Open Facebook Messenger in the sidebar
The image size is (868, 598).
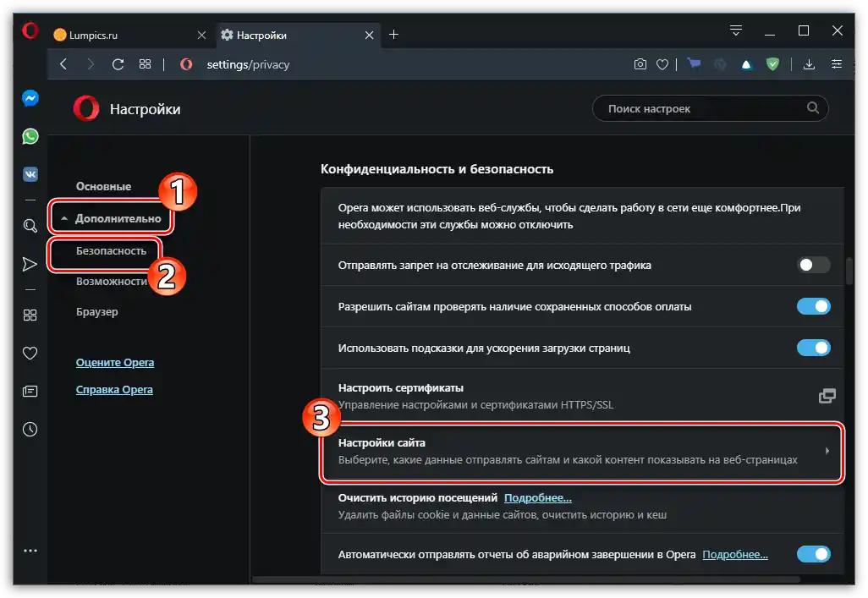click(x=30, y=99)
